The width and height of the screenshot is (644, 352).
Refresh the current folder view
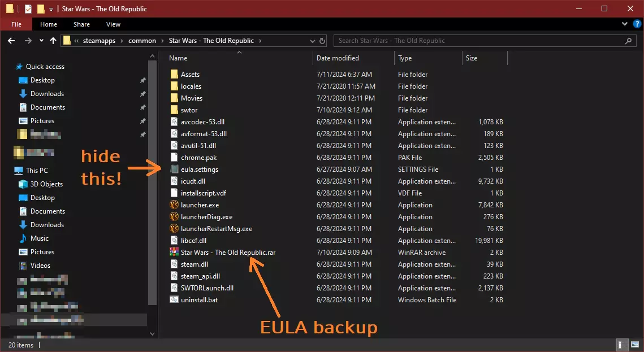(322, 41)
